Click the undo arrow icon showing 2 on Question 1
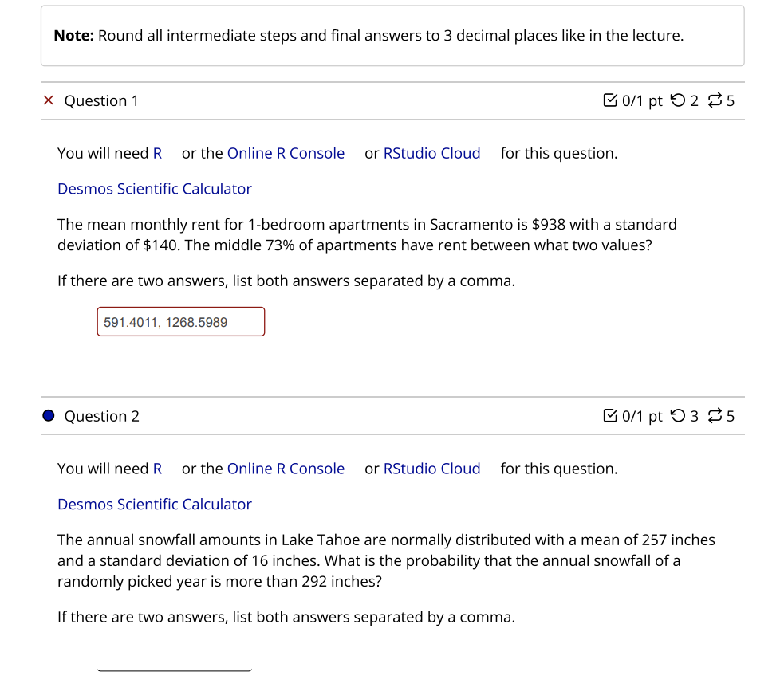This screenshot has width=784, height=699. click(x=677, y=100)
